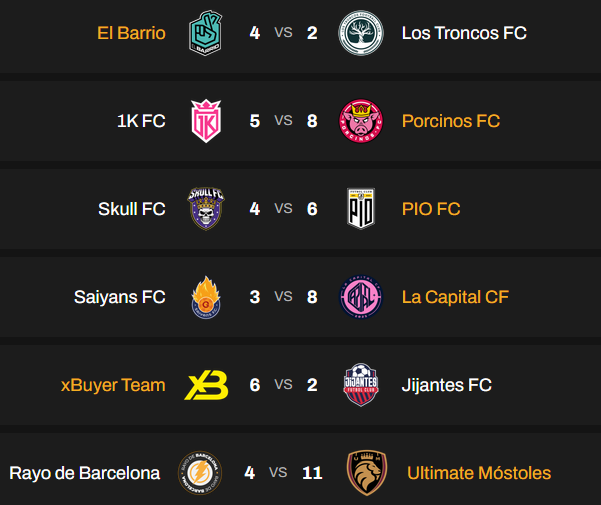601x505 pixels.
Task: Click the Saiyans FC team name
Action: pyautogui.click(x=120, y=297)
